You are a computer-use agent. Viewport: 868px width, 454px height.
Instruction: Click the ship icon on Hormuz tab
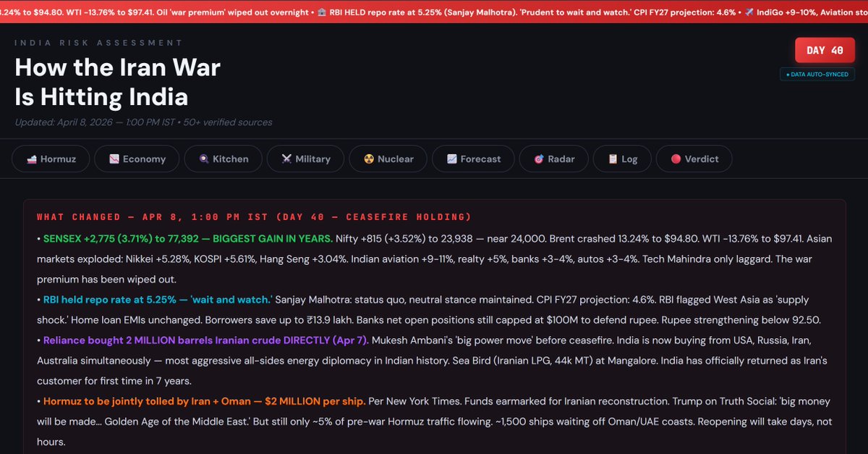pyautogui.click(x=31, y=159)
